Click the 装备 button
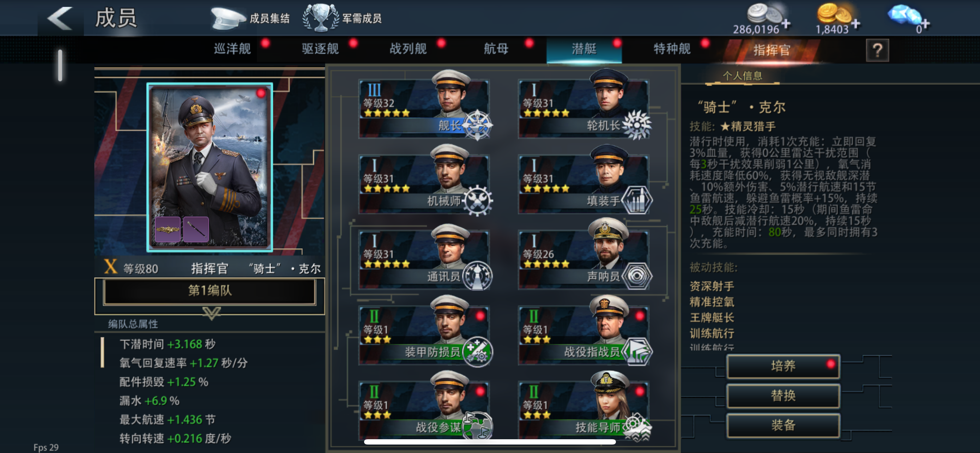The width and height of the screenshot is (980, 453). pos(783,425)
